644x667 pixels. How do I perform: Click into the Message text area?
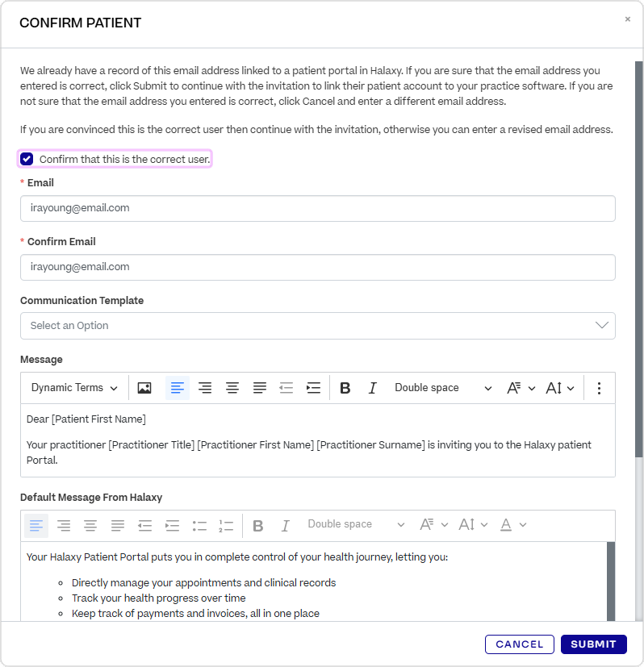[x=317, y=440]
